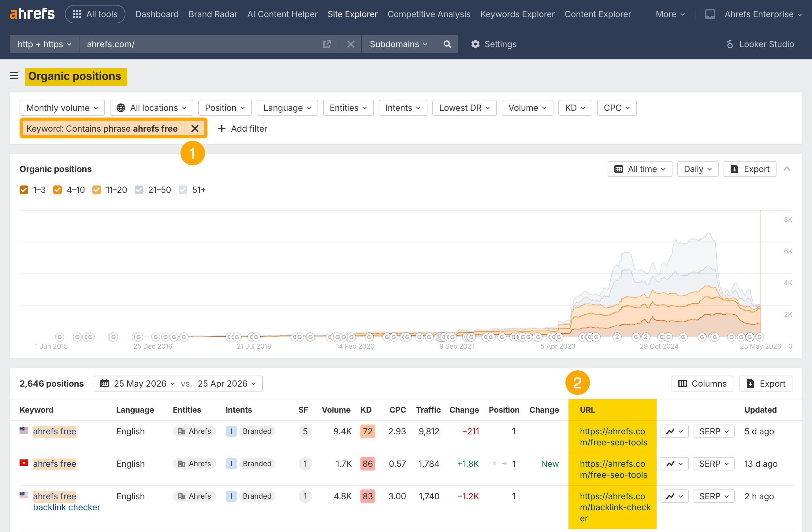Open SERP dropdown for 5 d ago row
This screenshot has width=812, height=532.
click(x=714, y=431)
